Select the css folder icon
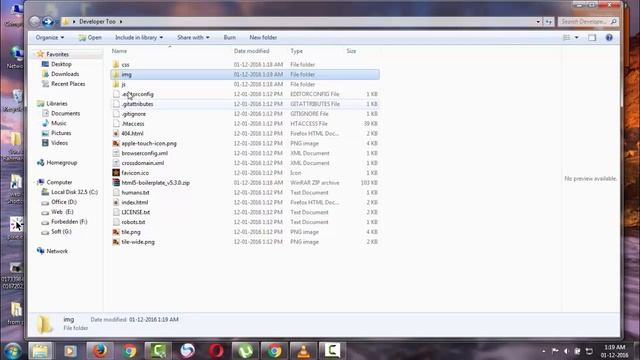 pyautogui.click(x=116, y=64)
